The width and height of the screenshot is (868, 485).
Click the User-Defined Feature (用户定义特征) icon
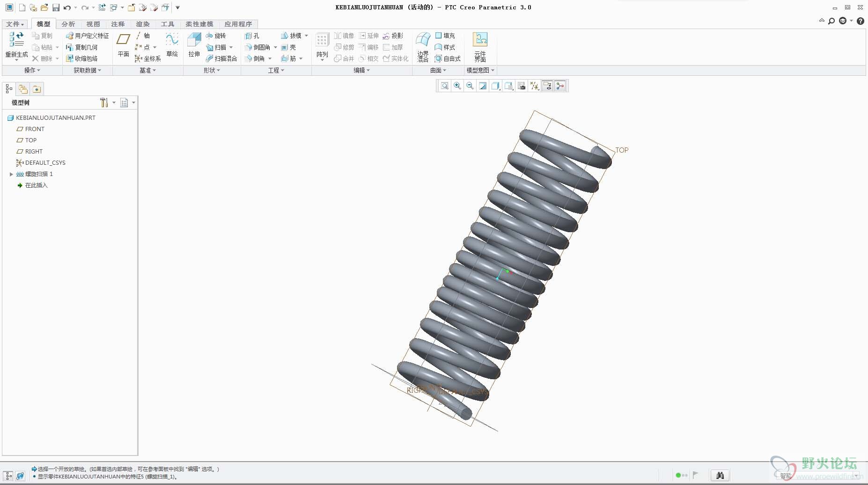point(87,36)
